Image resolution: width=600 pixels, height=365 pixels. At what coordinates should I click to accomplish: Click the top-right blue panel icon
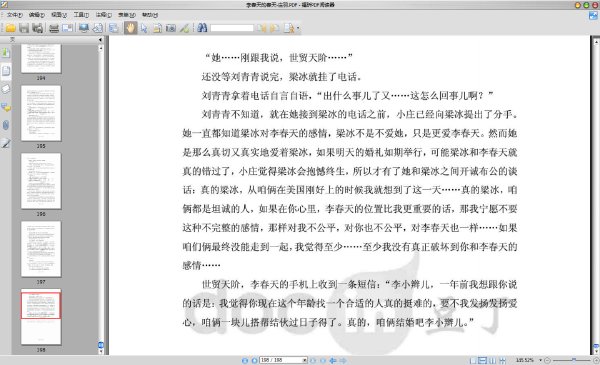(593, 16)
